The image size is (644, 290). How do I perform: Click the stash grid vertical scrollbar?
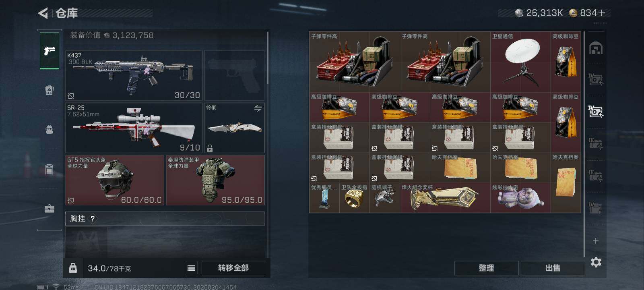(584, 144)
